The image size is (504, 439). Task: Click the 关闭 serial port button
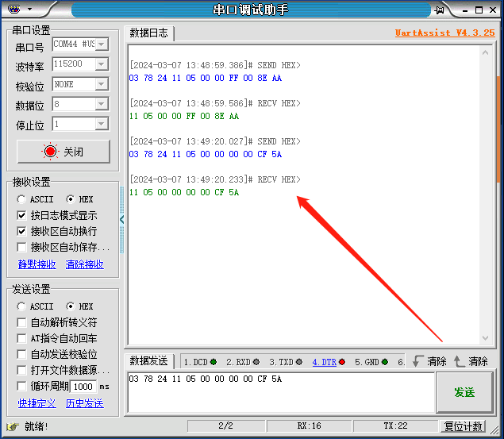point(63,152)
